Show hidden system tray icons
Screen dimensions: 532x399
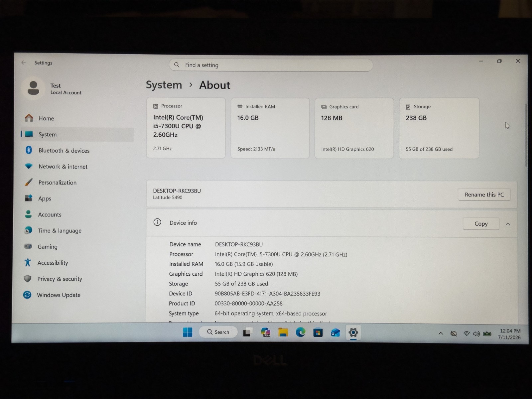point(441,333)
